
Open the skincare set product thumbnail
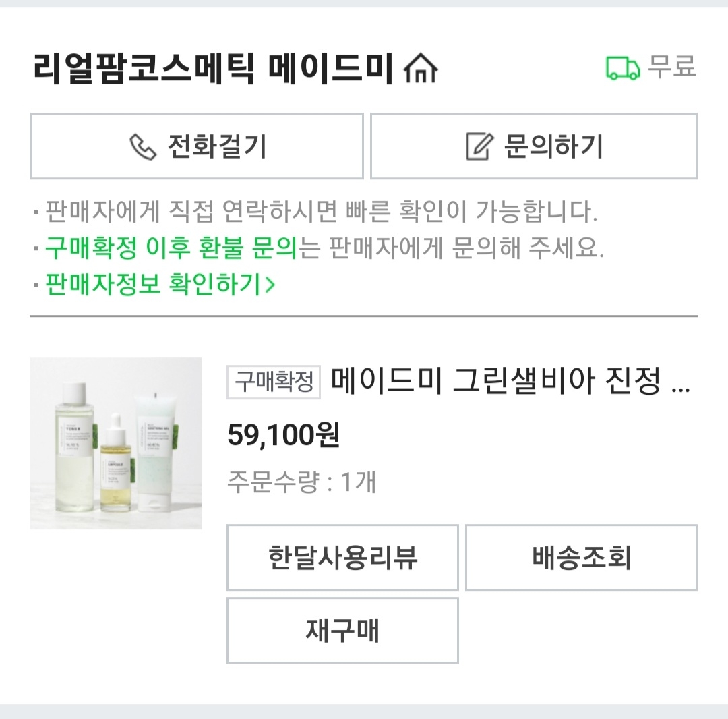tap(116, 443)
